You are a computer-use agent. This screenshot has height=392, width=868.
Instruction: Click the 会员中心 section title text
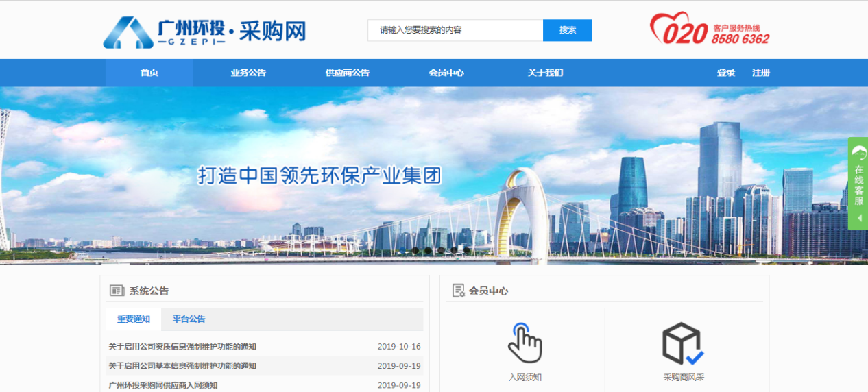489,291
